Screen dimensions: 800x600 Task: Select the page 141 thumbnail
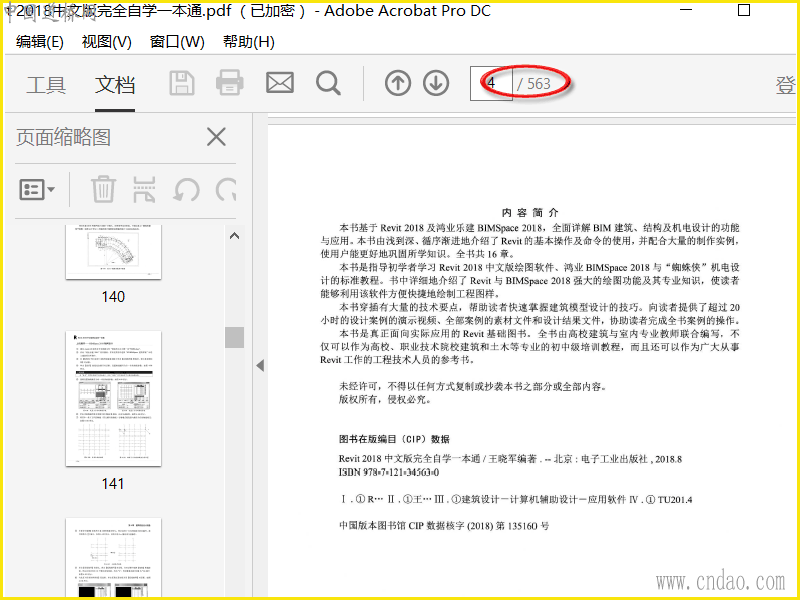[113, 398]
